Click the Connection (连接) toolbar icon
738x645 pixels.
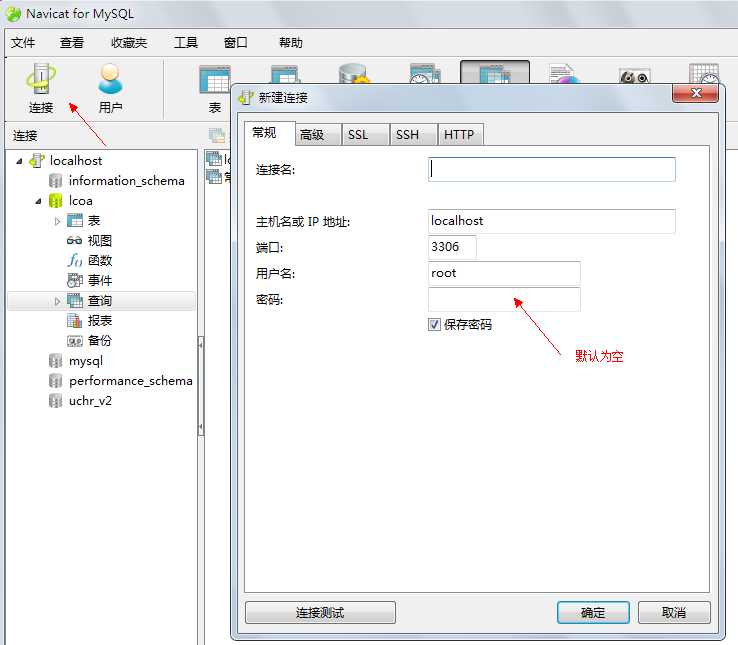[41, 88]
